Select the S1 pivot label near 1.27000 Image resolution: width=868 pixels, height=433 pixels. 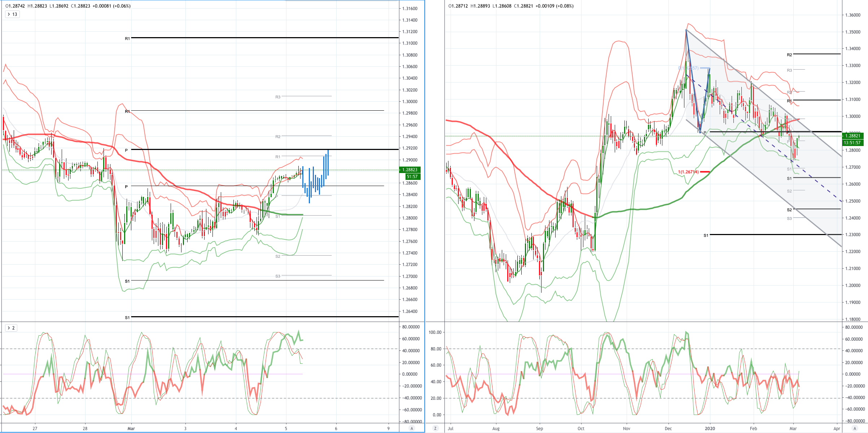(127, 281)
